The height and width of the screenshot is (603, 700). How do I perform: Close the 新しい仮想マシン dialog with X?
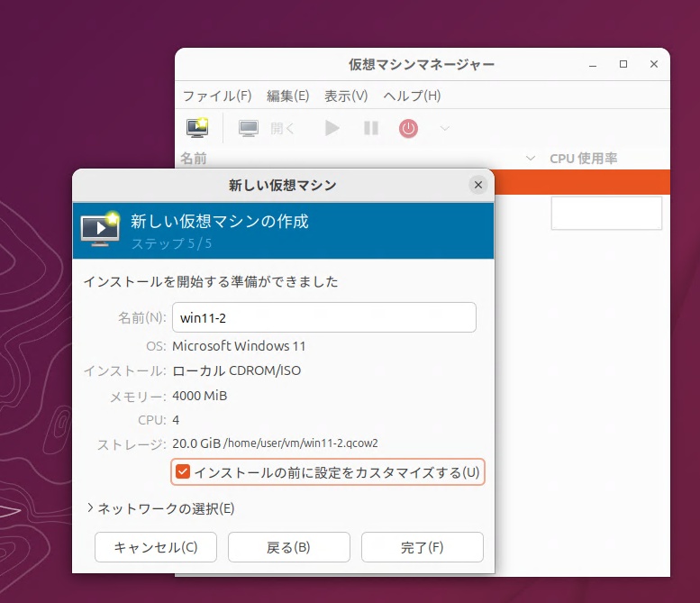tap(478, 185)
